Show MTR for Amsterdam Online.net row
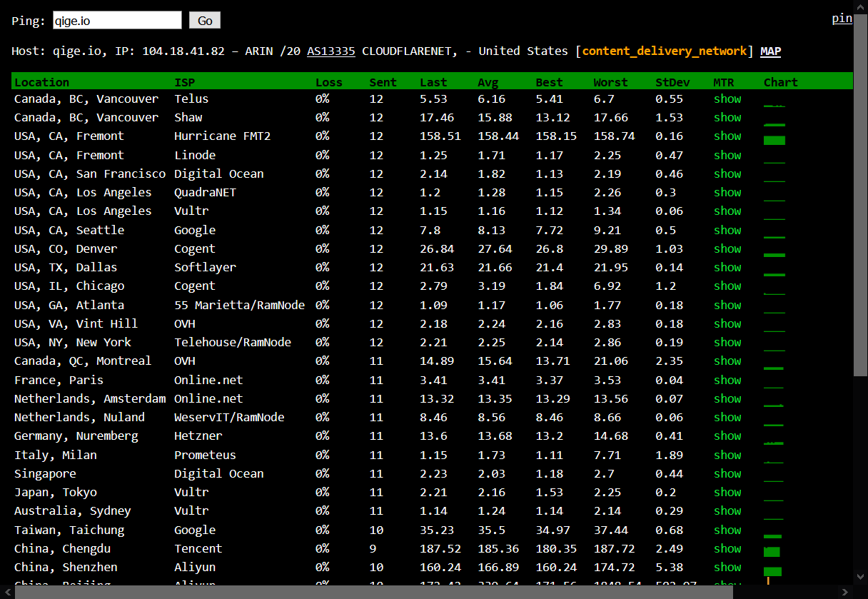The width and height of the screenshot is (868, 599). pos(727,398)
